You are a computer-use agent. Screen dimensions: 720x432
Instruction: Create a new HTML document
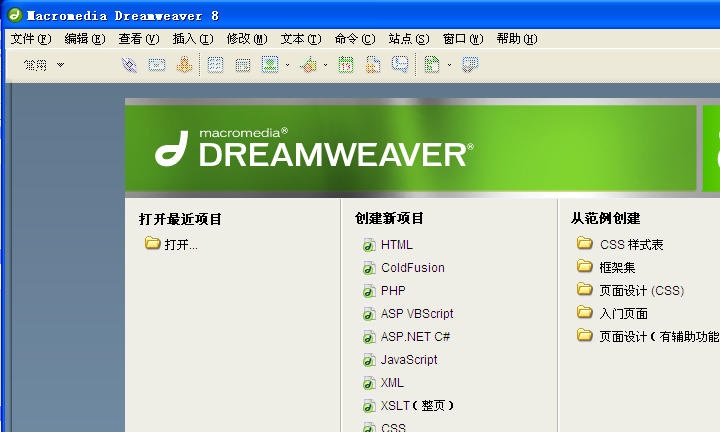click(397, 245)
